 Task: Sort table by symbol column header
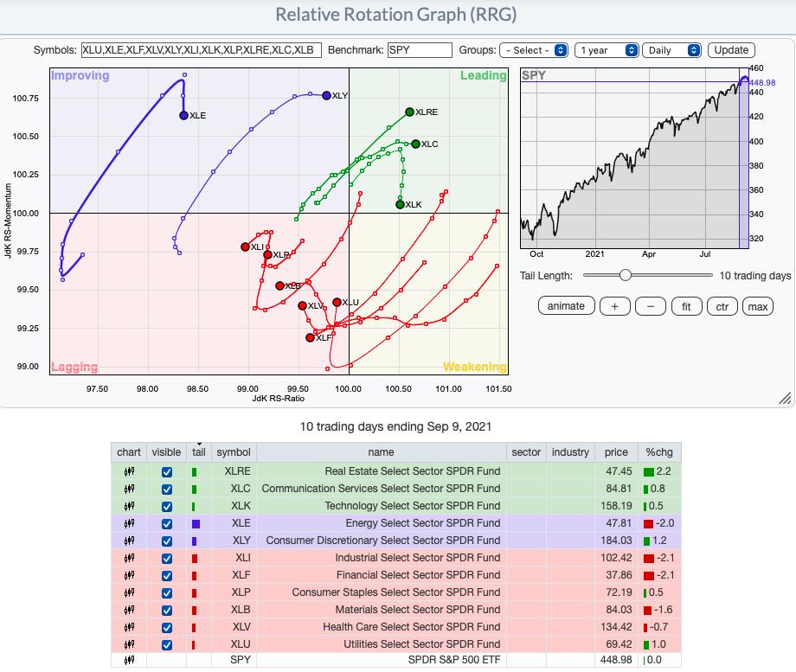click(x=234, y=452)
